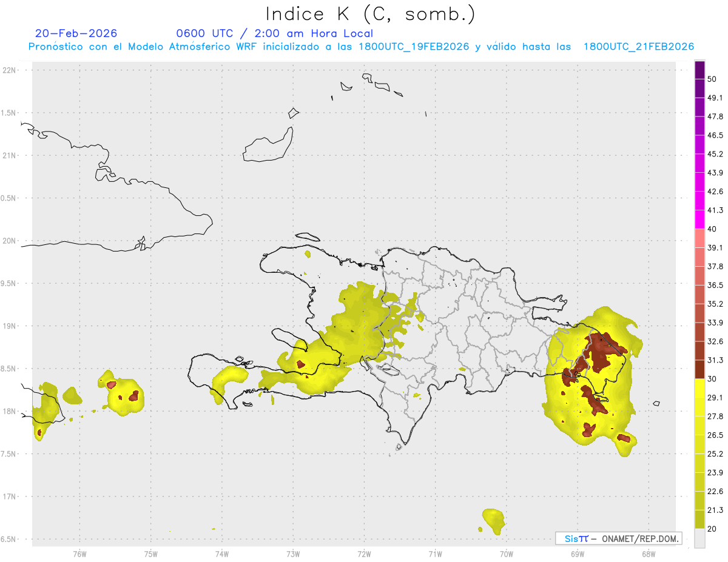
Task: Click the '69W' longitude axis label
Action: [578, 554]
